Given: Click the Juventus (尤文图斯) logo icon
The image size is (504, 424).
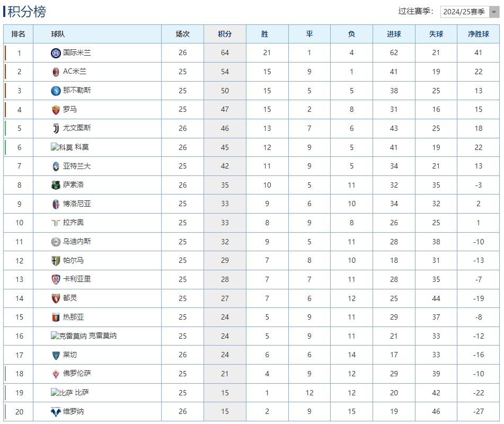Looking at the screenshot, I should [x=56, y=128].
